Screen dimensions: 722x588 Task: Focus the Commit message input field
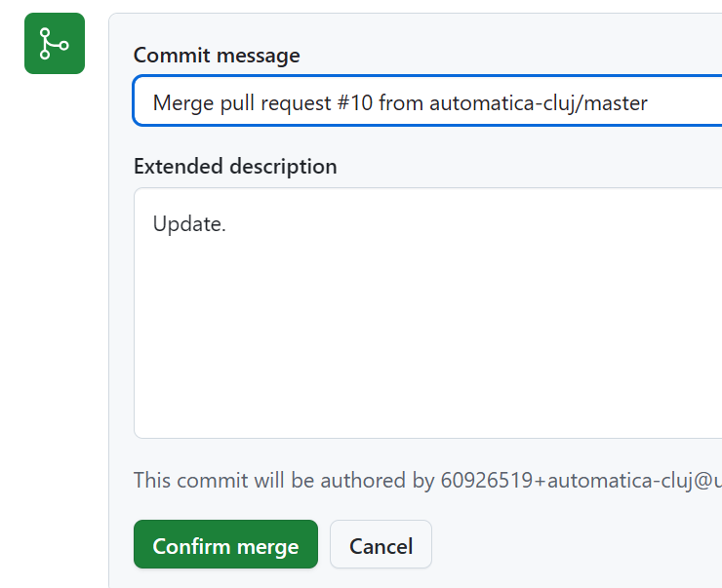(427, 100)
